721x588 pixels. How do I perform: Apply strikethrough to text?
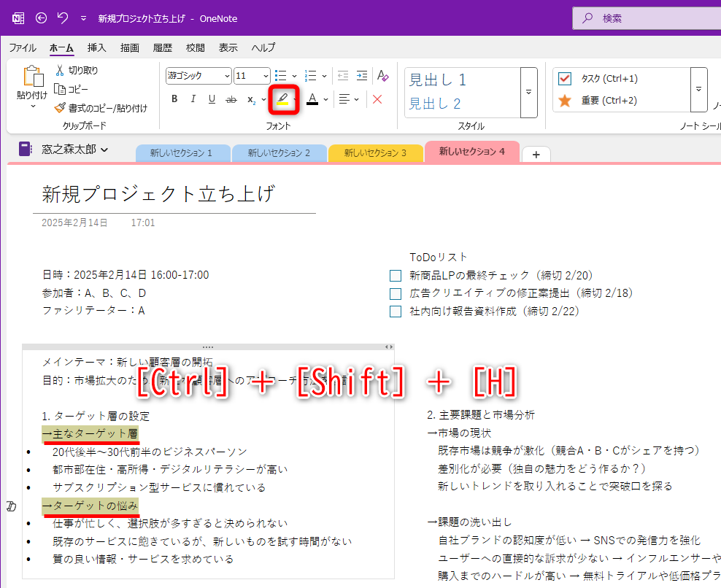pyautogui.click(x=231, y=99)
